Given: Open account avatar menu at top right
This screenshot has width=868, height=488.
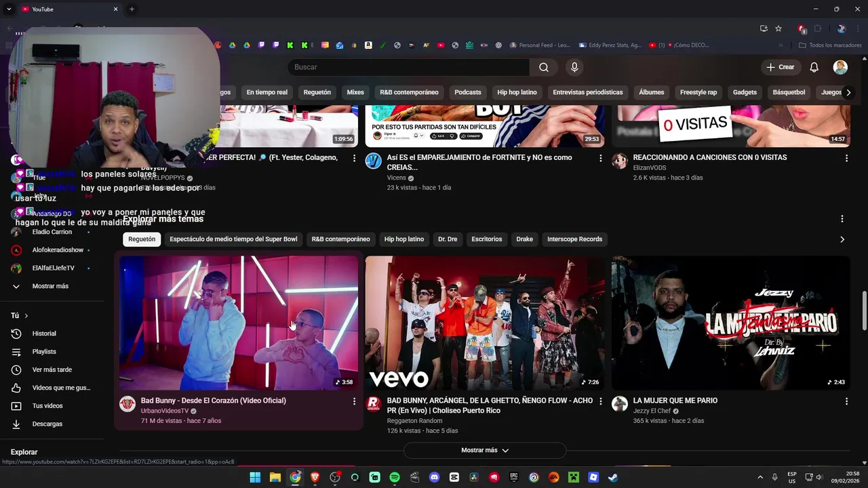Looking at the screenshot, I should [840, 67].
